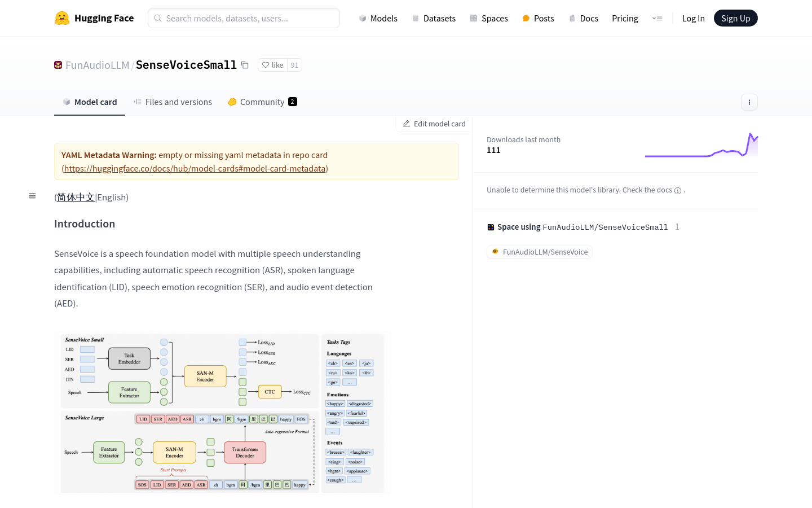Expand the extra navigation menu icon
Viewport: 812px width, 508px height.
[657, 18]
